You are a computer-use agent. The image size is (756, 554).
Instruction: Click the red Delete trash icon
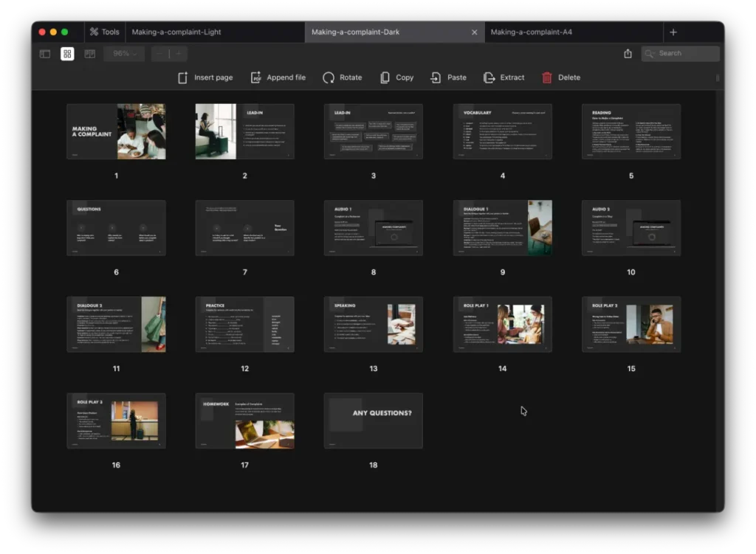click(546, 77)
